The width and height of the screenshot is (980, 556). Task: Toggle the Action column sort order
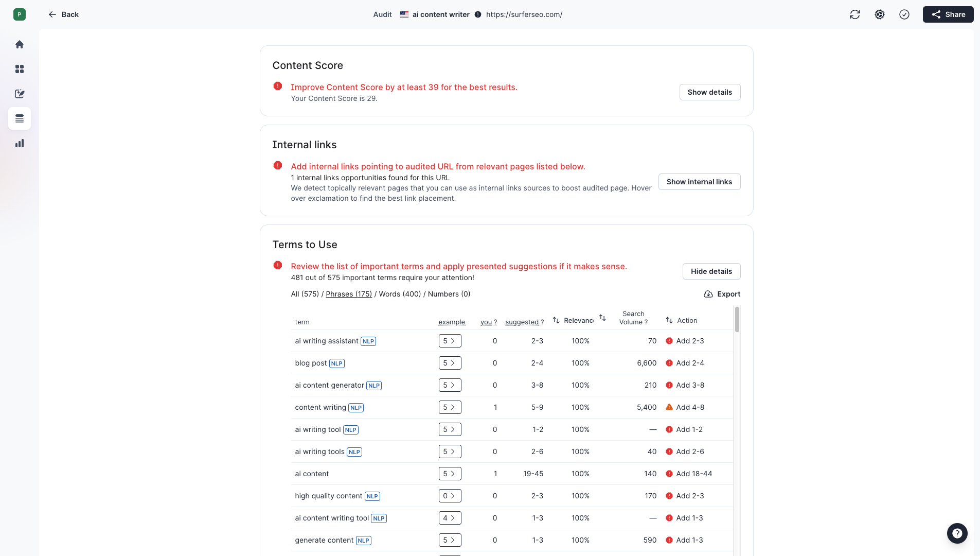pyautogui.click(x=669, y=320)
